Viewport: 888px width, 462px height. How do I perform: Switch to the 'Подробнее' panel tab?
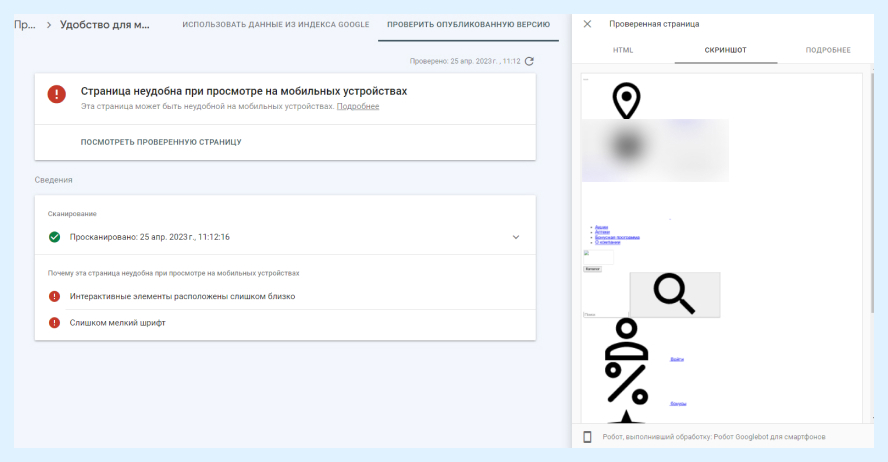pyautogui.click(x=828, y=50)
